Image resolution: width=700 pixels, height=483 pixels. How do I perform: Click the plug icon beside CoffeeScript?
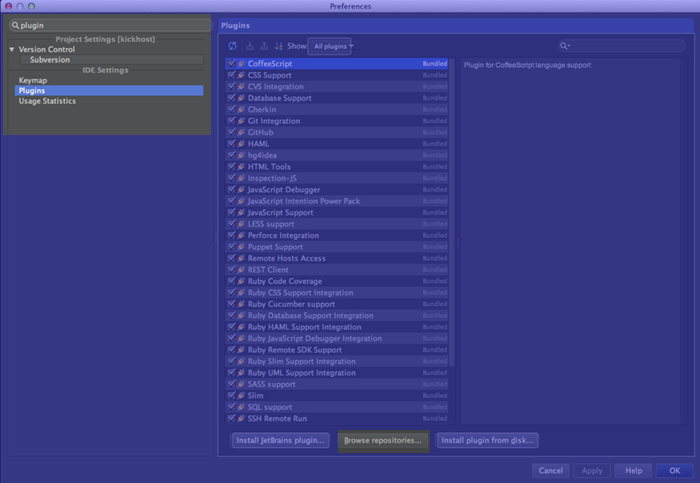coord(241,64)
